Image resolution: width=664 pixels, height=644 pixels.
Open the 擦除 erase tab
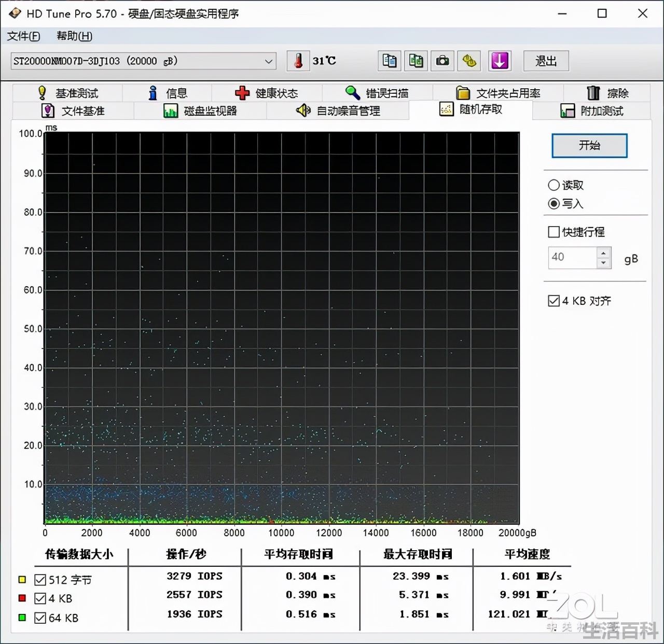point(607,93)
